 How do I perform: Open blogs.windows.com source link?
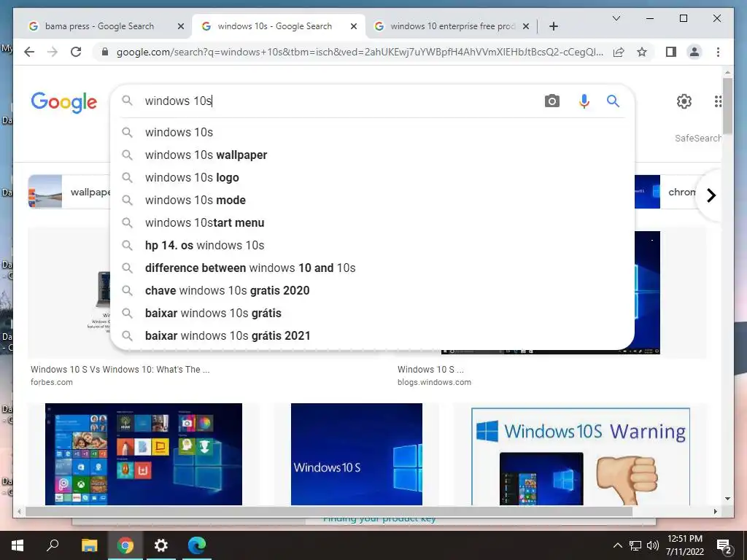[434, 382]
